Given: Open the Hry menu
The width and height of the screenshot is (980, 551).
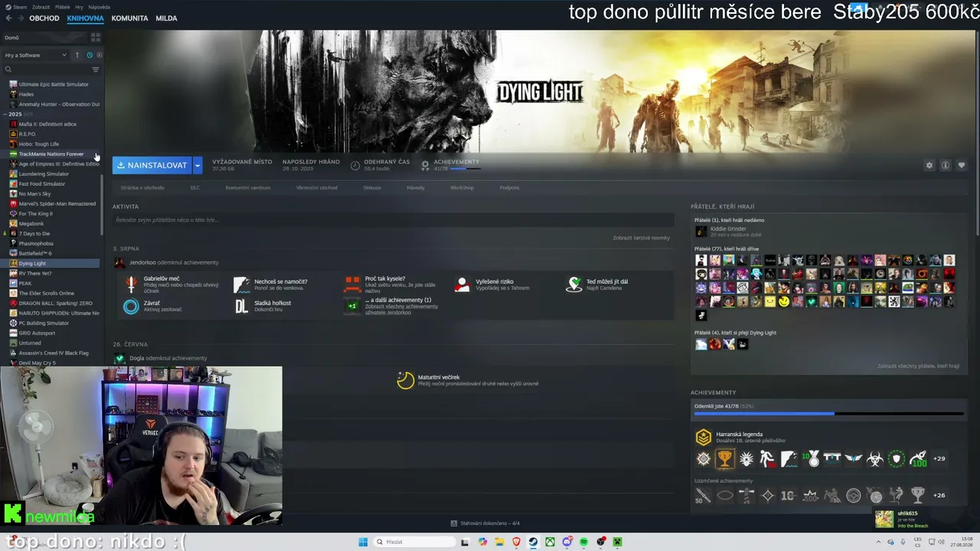Looking at the screenshot, I should point(79,7).
